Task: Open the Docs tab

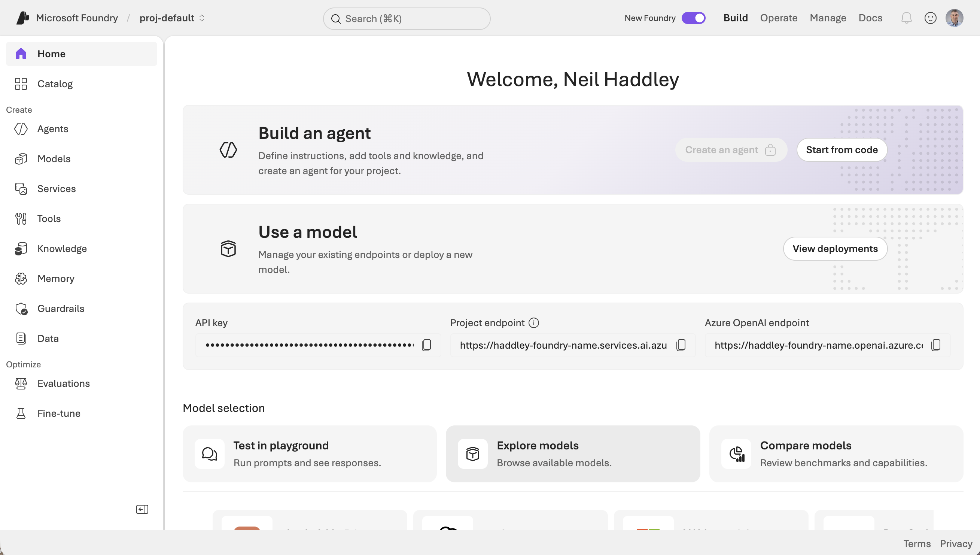Action: pos(870,18)
